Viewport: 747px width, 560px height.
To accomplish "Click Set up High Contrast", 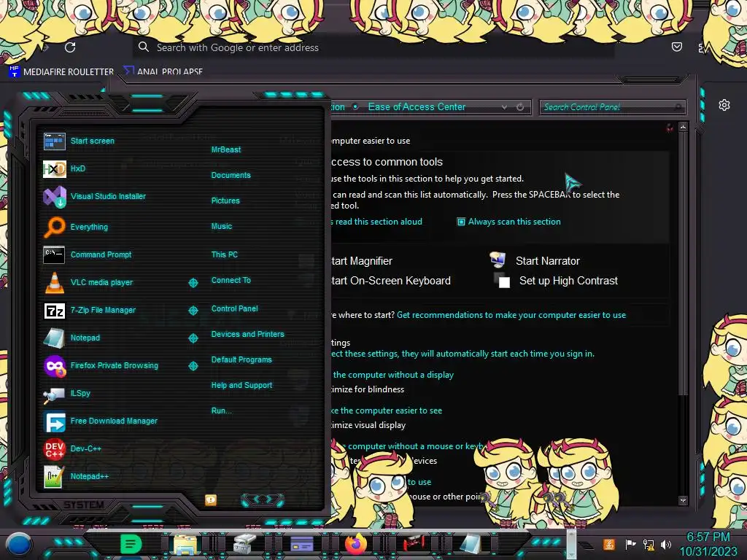I will [568, 281].
